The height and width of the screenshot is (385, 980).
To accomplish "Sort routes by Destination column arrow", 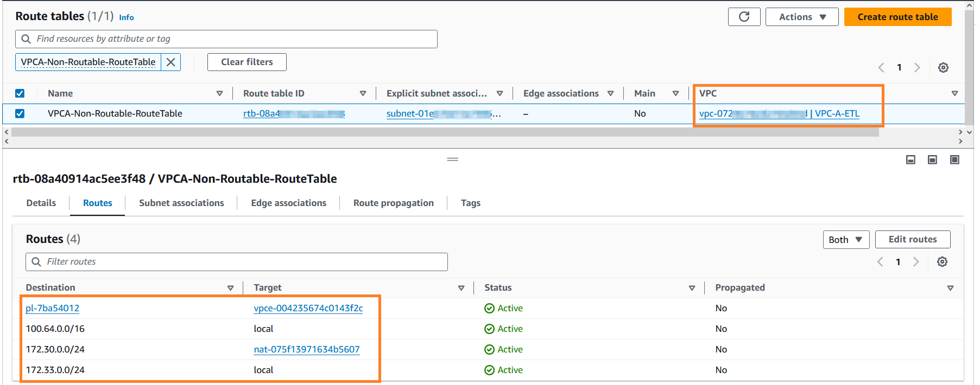I will (231, 288).
